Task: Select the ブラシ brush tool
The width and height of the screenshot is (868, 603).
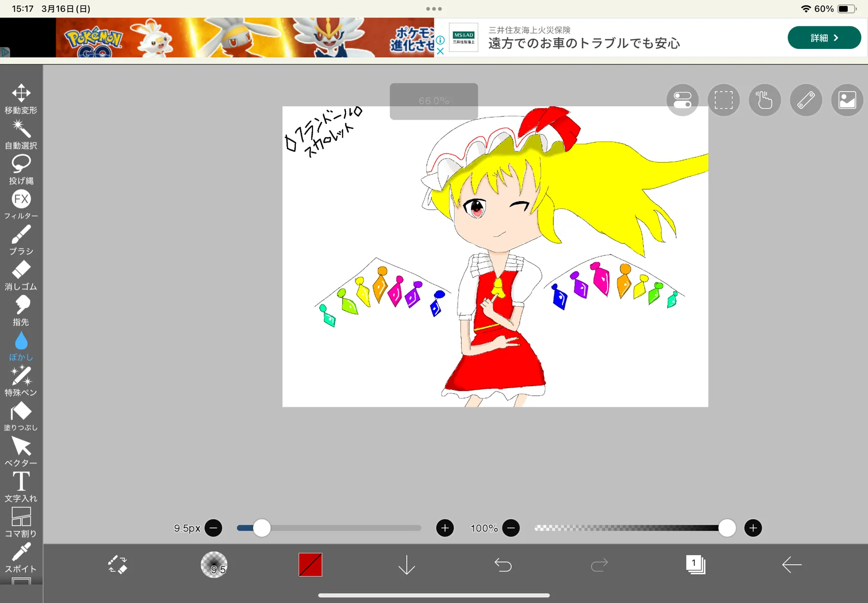Action: (x=21, y=240)
